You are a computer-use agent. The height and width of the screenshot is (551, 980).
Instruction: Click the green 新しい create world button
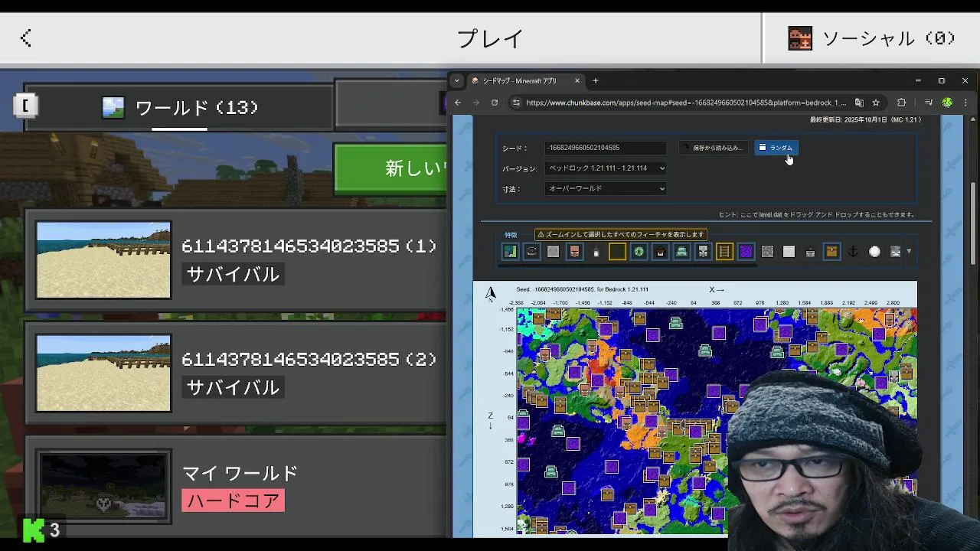coord(390,168)
